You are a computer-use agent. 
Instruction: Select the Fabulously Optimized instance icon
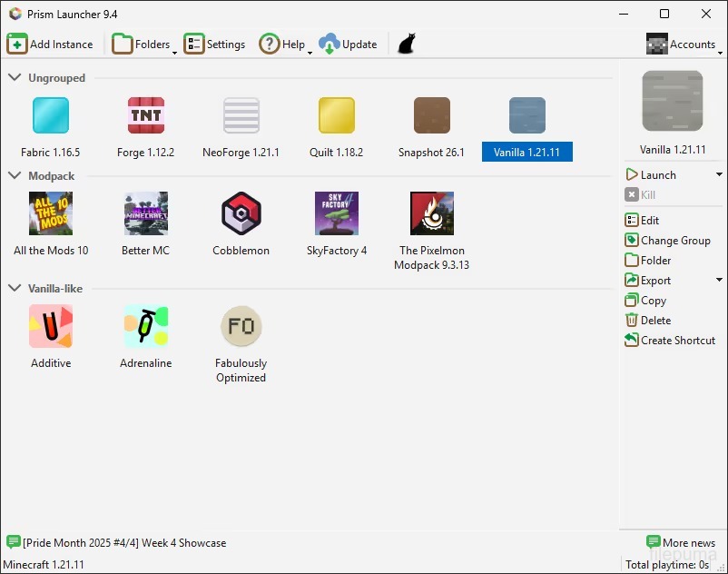(x=241, y=326)
